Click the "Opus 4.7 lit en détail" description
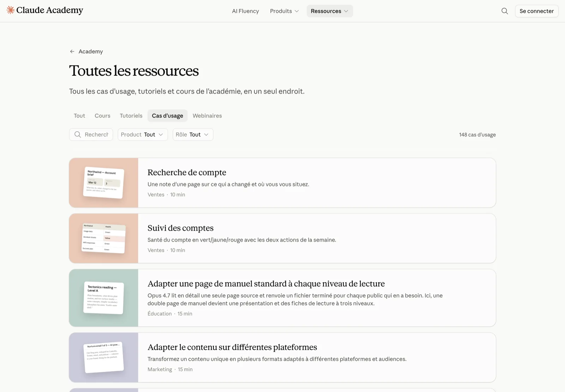Screen dimensions: 565x392 295,300
